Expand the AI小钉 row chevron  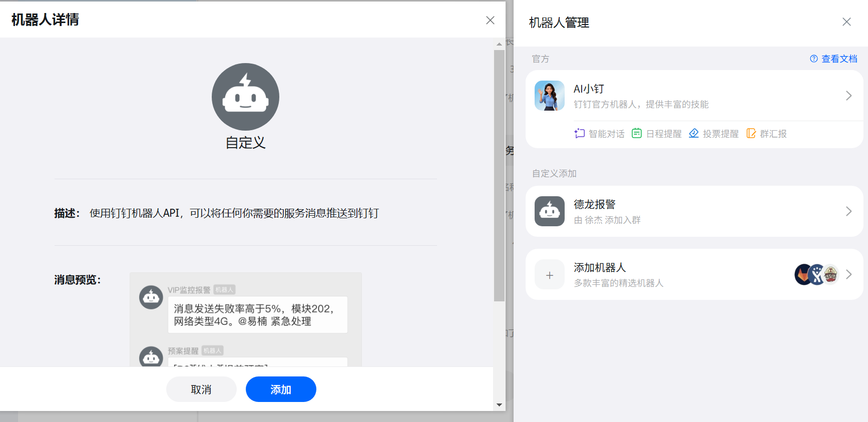pos(848,96)
